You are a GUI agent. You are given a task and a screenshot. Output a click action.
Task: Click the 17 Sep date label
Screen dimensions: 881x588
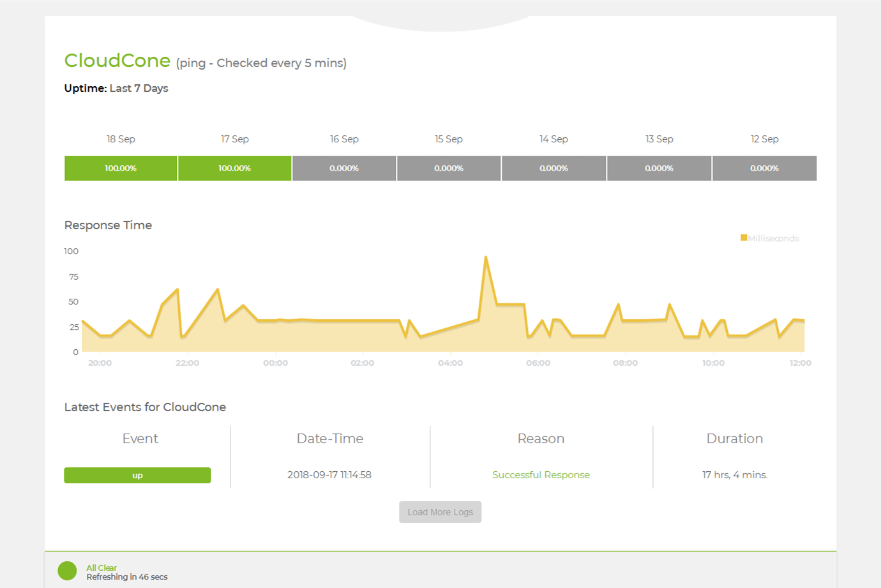pyautogui.click(x=235, y=139)
